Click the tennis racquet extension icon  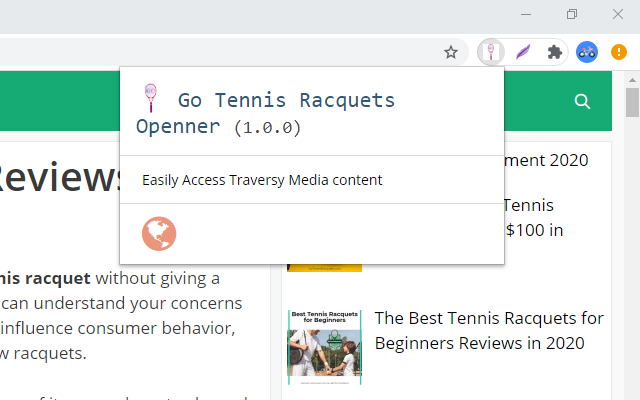[491, 52]
